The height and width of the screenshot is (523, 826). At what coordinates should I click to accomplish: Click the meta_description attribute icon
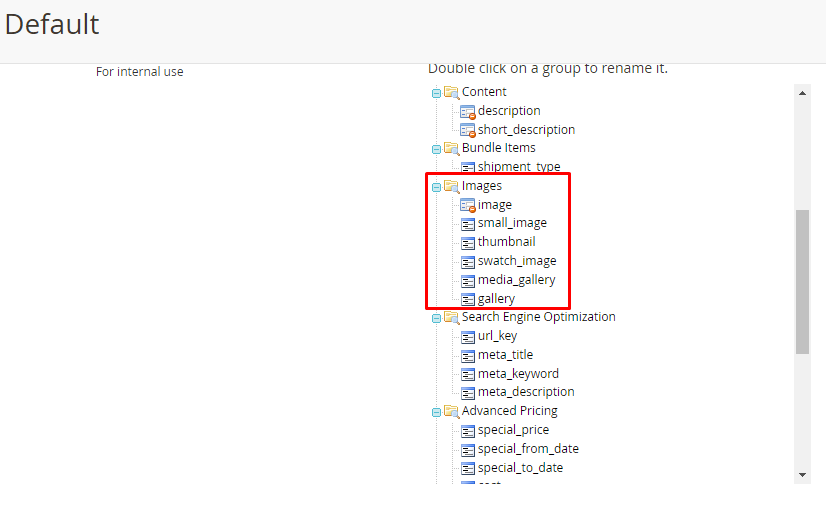pyautogui.click(x=468, y=393)
